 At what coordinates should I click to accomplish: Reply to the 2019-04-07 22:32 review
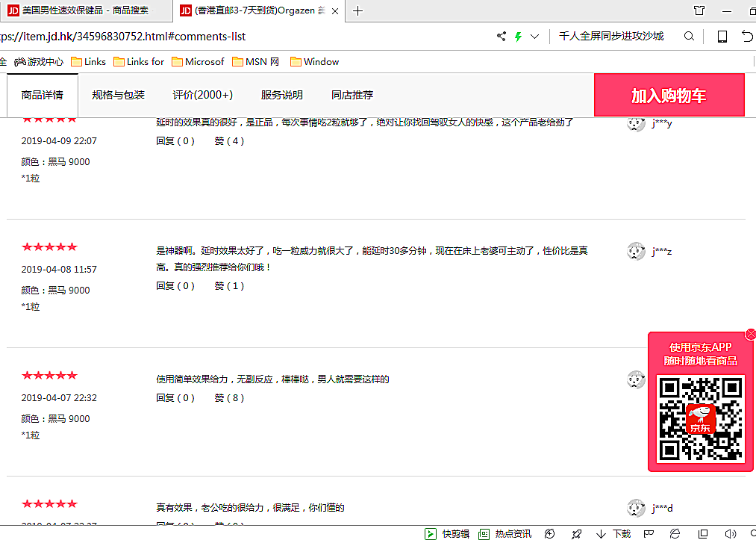(175, 398)
